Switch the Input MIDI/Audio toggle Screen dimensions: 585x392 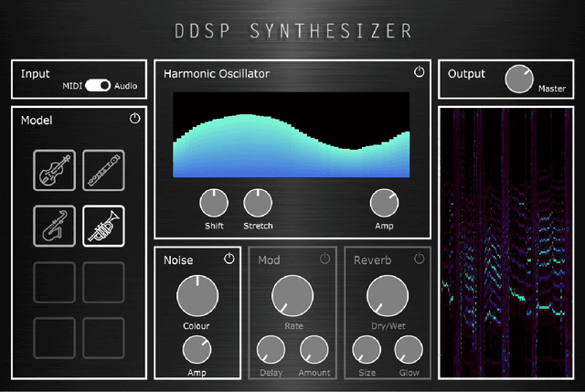pos(99,86)
